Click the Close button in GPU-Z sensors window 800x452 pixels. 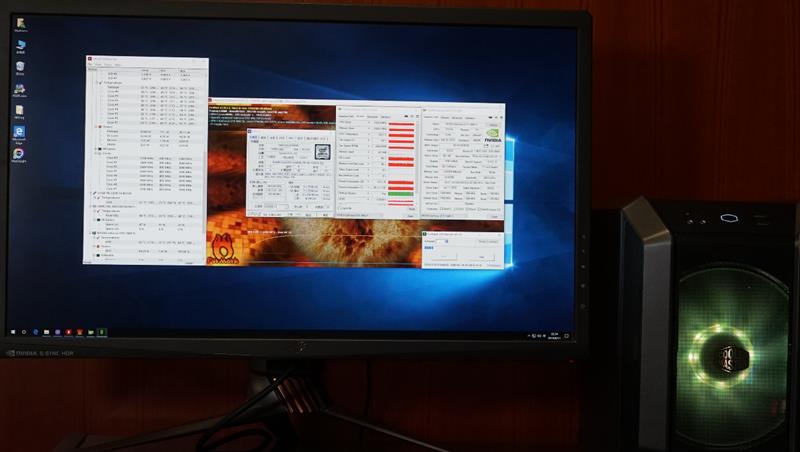tap(410, 216)
